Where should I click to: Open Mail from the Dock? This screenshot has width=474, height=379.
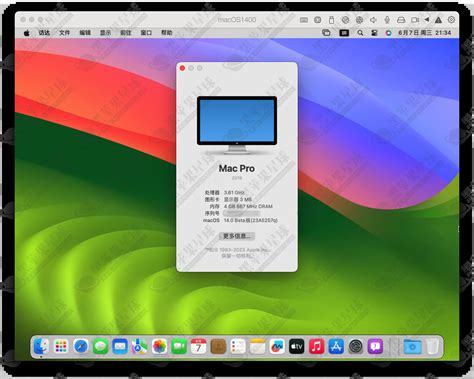(120, 347)
